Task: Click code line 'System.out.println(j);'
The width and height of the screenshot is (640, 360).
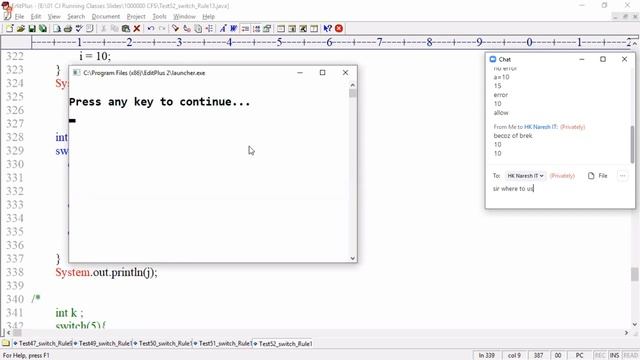Action: click(106, 272)
